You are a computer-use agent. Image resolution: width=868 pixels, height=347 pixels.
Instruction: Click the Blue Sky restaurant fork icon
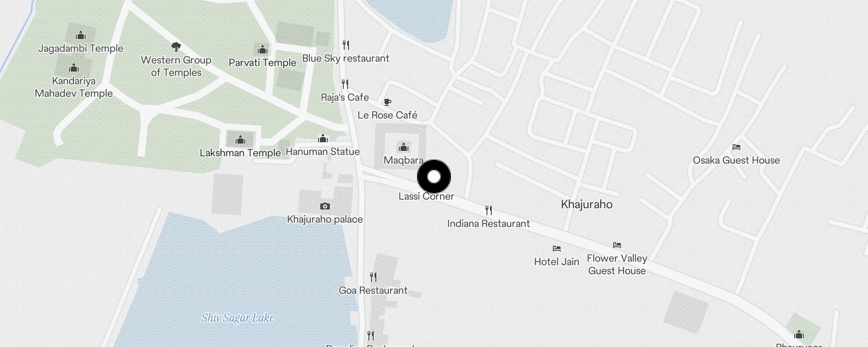(x=346, y=45)
